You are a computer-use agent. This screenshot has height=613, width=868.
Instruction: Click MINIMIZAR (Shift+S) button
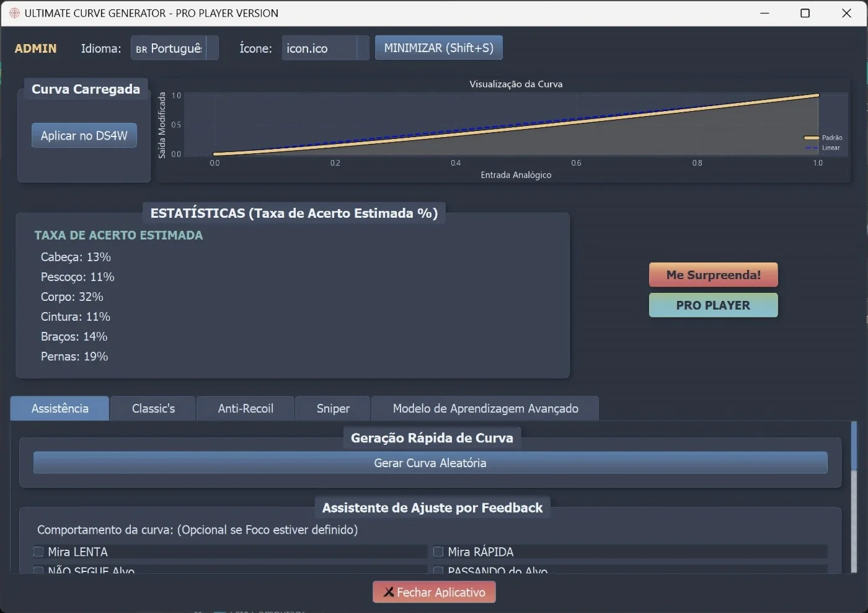(x=438, y=48)
